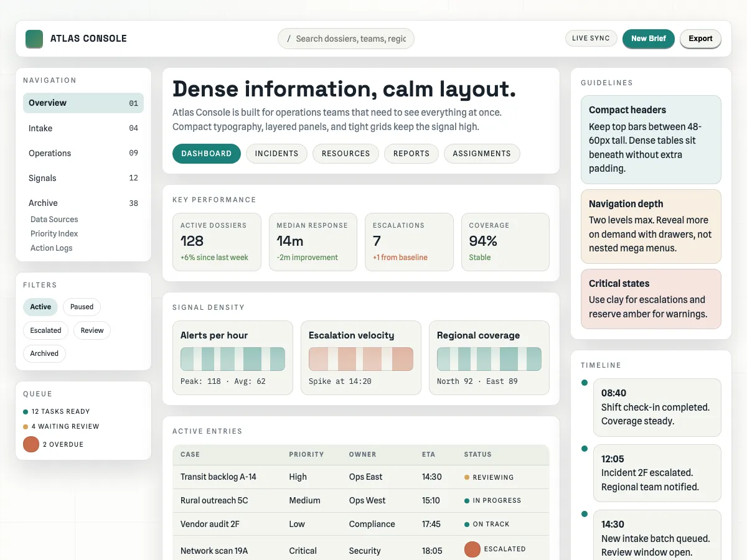This screenshot has width=747, height=560.
Task: Click the Live Sync status pill
Action: click(x=591, y=39)
